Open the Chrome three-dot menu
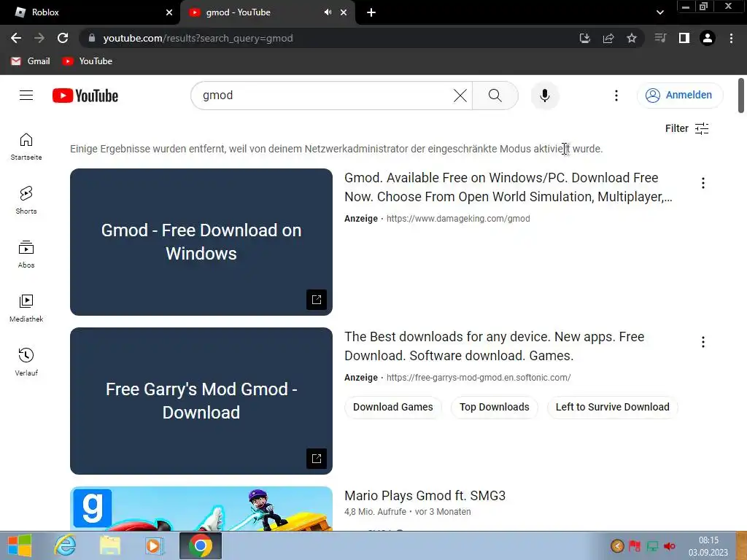 coord(731,38)
